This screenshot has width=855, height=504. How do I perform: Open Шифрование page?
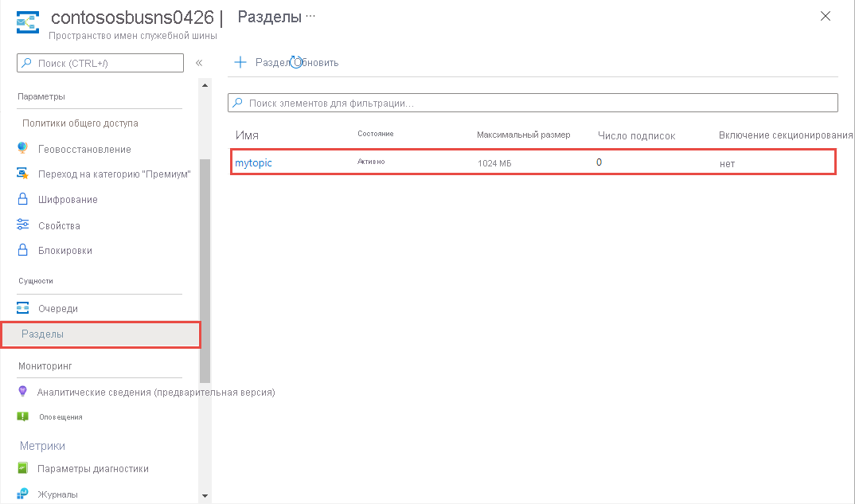[68, 200]
